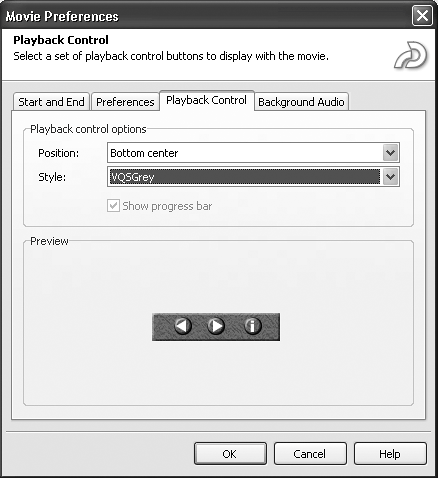Click the info icon in preview playback bar

(x=253, y=326)
